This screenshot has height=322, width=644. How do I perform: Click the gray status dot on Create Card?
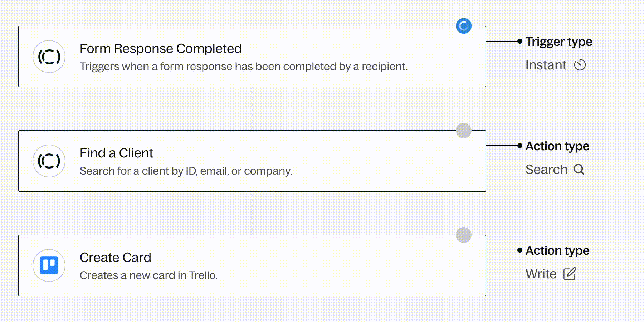coord(464,235)
